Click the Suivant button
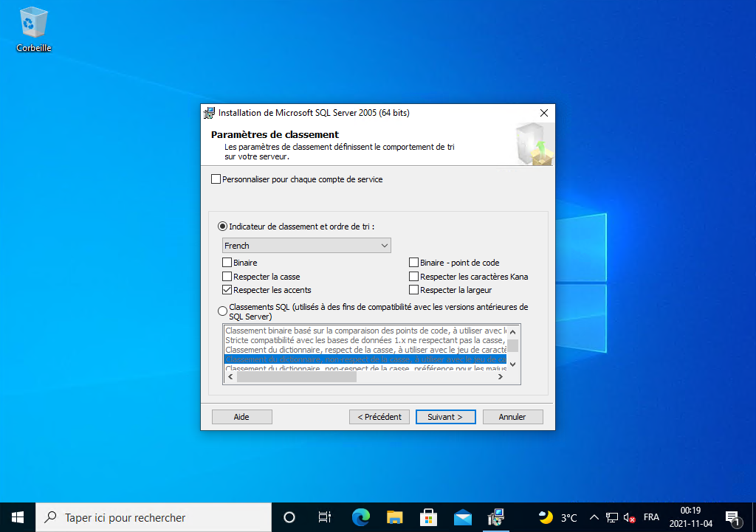Image resolution: width=756 pixels, height=532 pixels. (445, 417)
